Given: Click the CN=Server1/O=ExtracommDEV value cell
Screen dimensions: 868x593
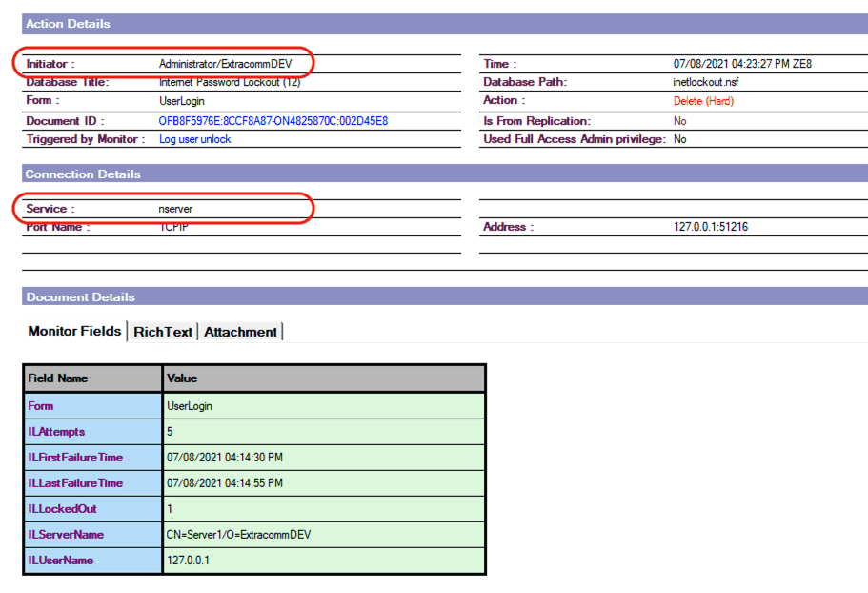Looking at the screenshot, I should click(238, 535).
